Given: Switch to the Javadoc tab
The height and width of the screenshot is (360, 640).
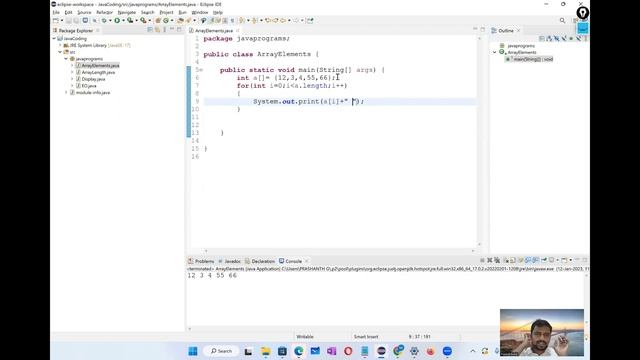Looking at the screenshot, I should [x=229, y=261].
